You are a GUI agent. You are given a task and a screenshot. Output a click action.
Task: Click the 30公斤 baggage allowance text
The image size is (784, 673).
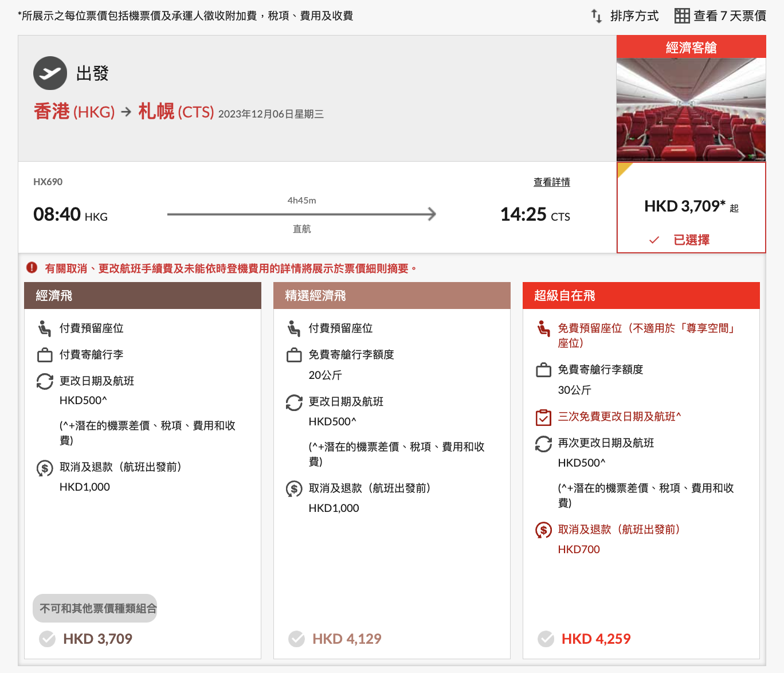(575, 390)
